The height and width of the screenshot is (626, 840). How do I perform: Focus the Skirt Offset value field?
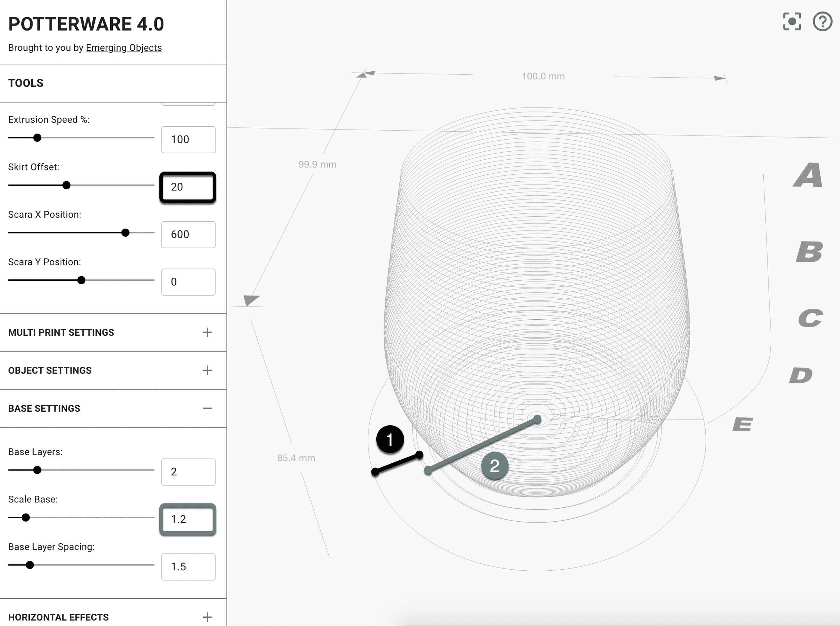188,187
